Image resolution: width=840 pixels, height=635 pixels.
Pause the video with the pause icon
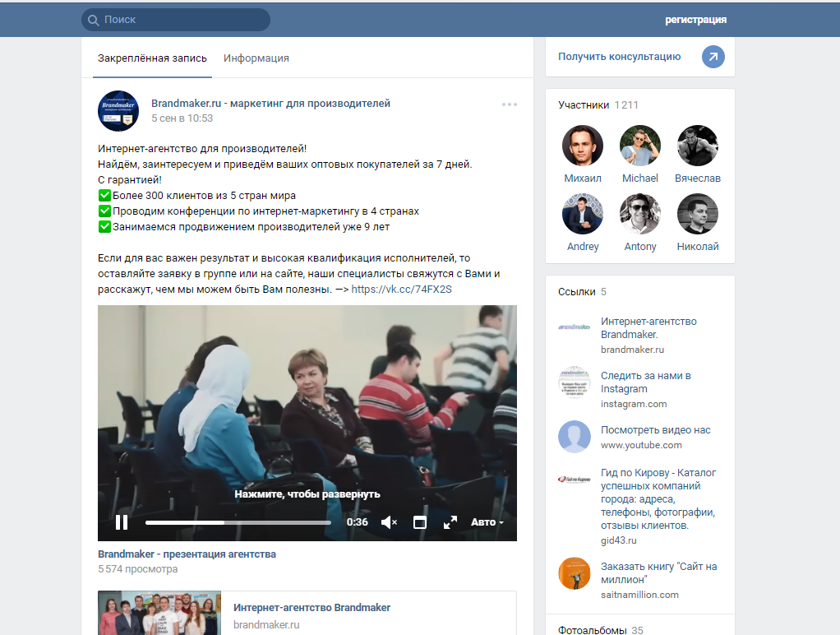click(x=122, y=522)
